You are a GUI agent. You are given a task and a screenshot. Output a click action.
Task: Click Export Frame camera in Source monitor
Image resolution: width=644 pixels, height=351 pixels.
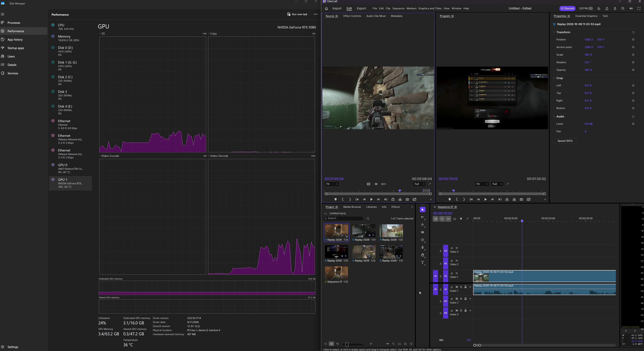[x=407, y=200]
